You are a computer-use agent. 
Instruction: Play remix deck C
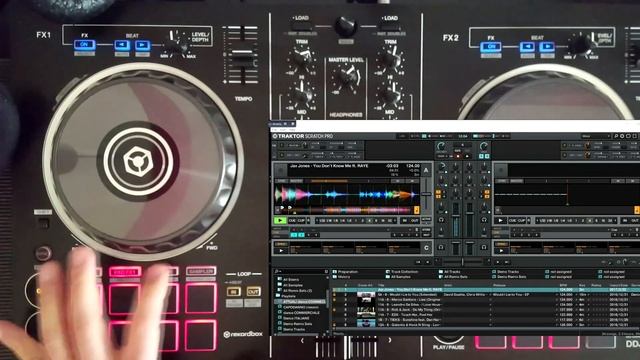point(280,250)
